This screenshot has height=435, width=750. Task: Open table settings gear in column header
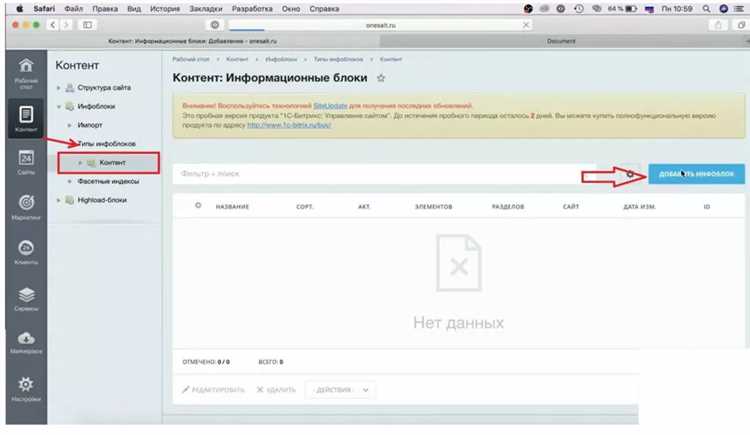coord(198,206)
